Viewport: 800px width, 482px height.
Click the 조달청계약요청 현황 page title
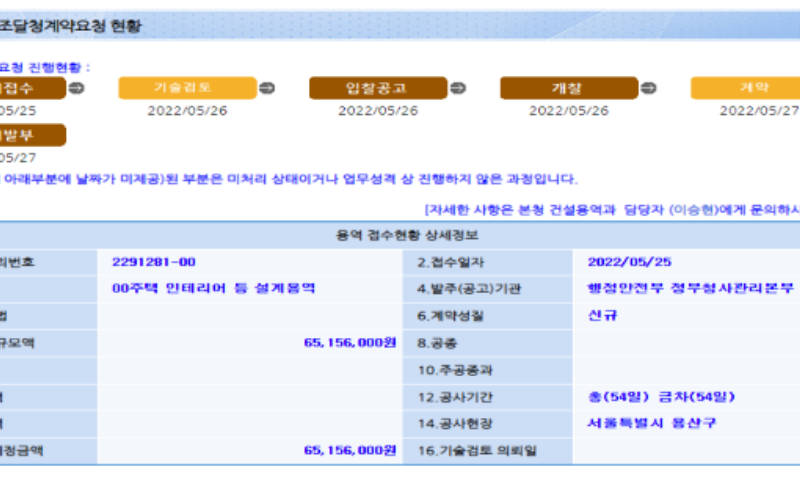(x=70, y=26)
